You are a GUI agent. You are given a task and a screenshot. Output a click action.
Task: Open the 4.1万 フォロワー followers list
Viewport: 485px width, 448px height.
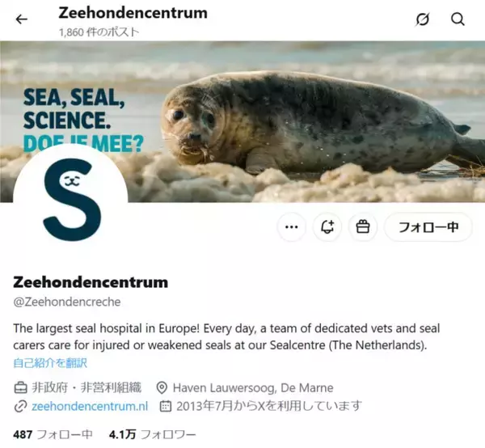tap(152, 434)
